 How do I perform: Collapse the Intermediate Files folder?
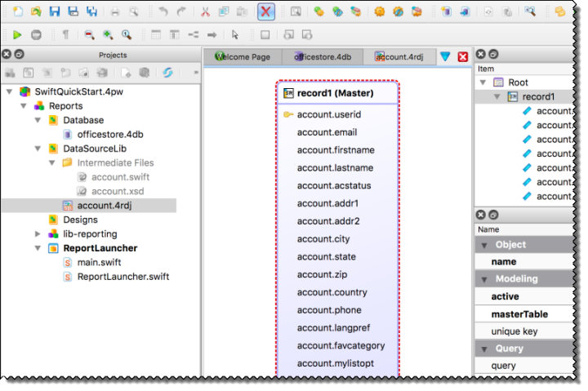(52, 162)
